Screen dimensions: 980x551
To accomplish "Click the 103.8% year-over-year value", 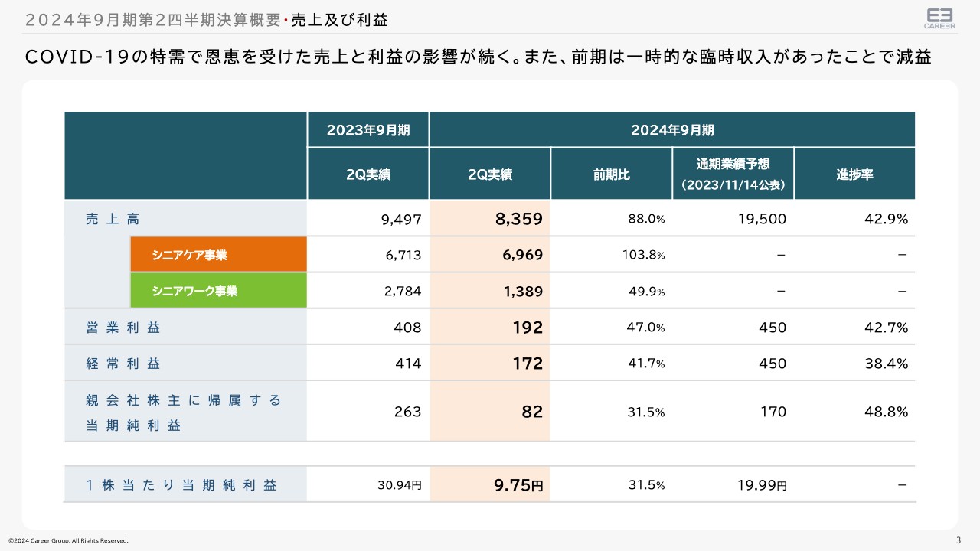I will pos(643,255).
